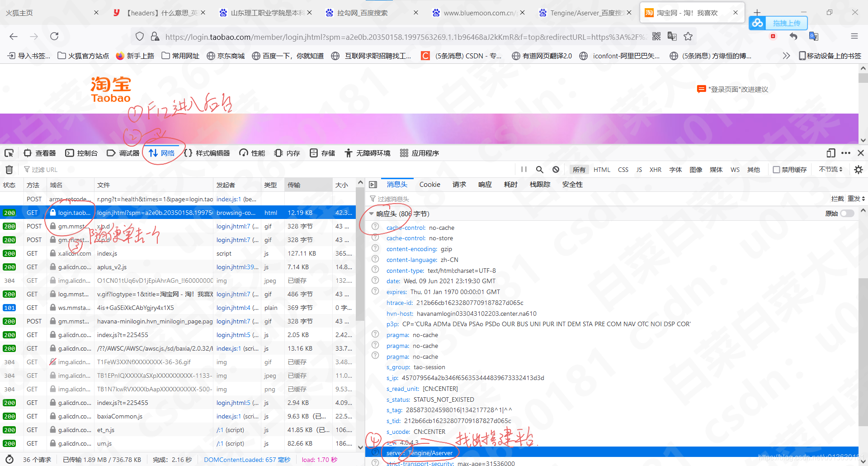Filter requests by CSS
Screen dimensions: 868x466
point(623,170)
